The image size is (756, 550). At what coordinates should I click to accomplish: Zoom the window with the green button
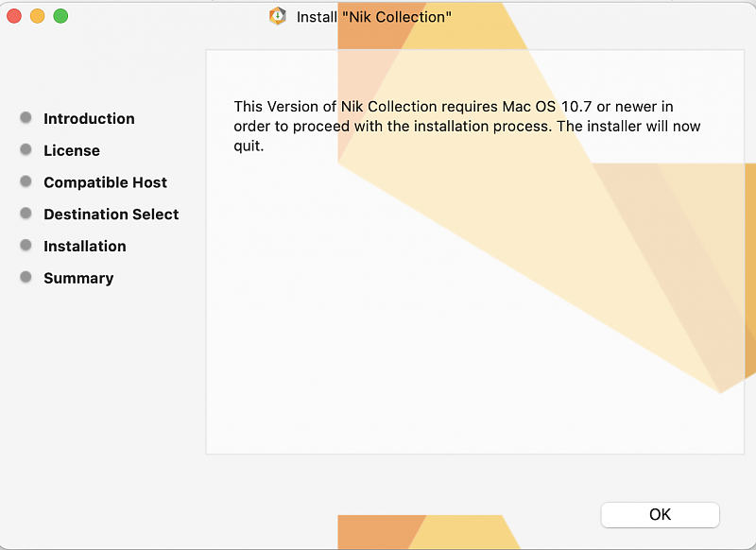[x=60, y=16]
